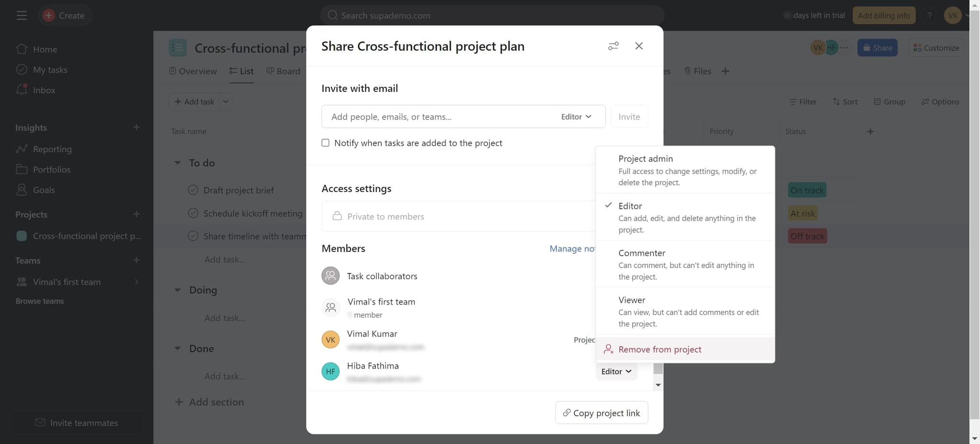Collapse the To do section

178,163
